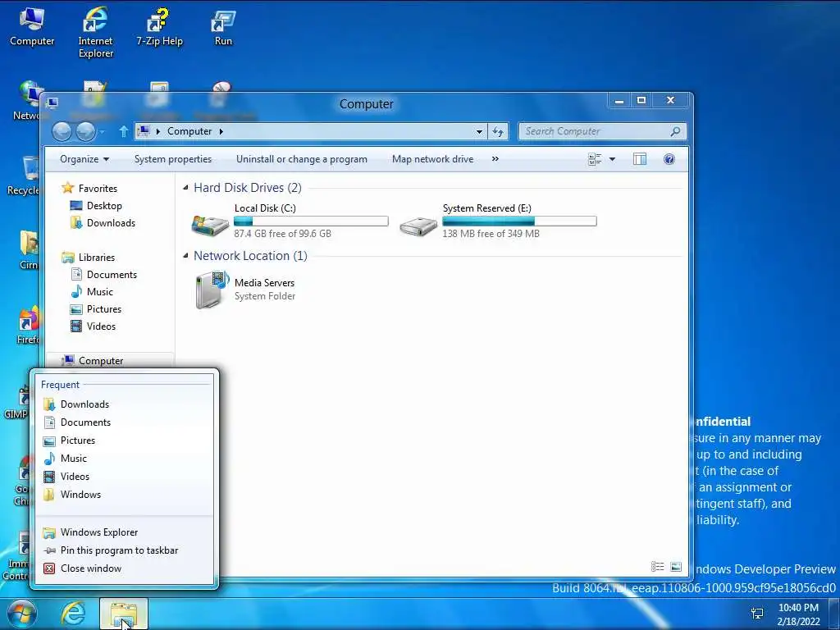Click the "87.4 GB free of 99.6 GB" text
840x630 pixels.
pyautogui.click(x=282, y=234)
